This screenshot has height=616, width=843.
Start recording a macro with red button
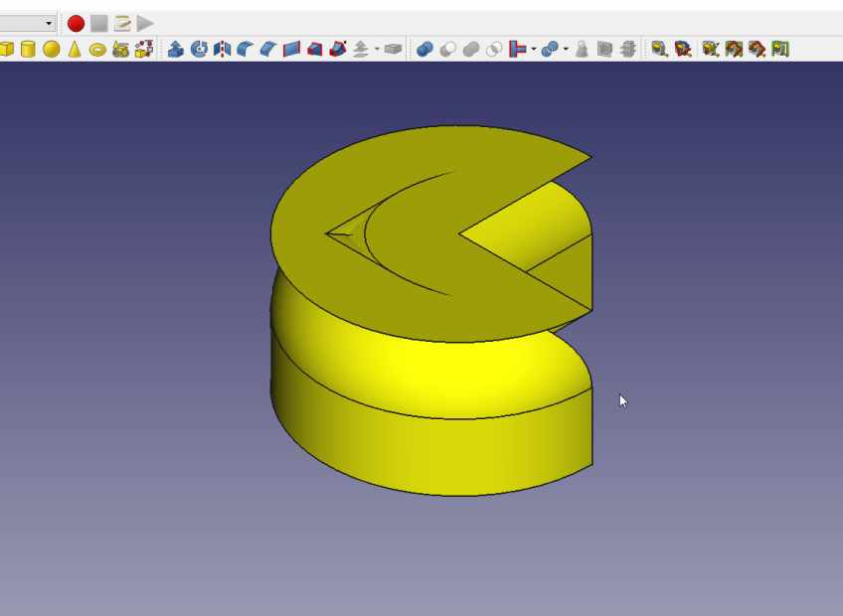click(x=76, y=24)
